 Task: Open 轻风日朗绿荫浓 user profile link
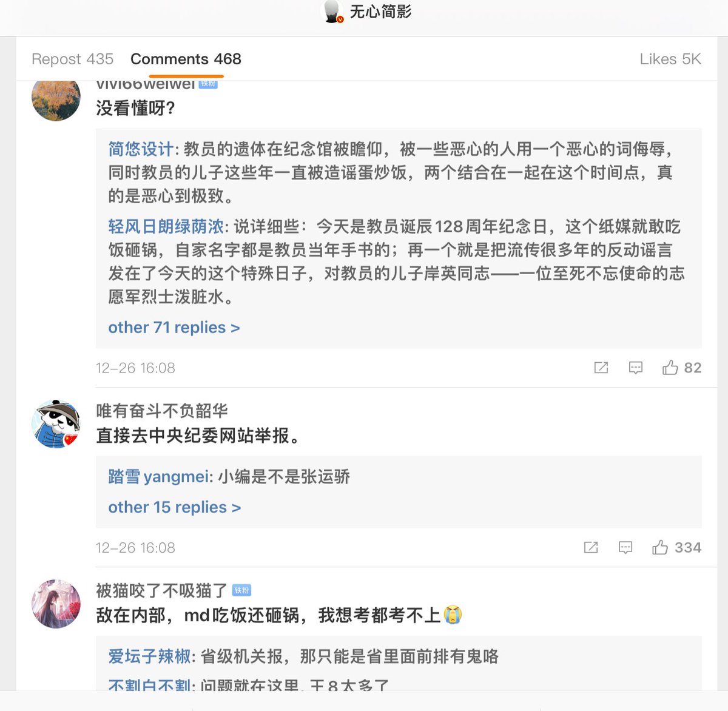point(166,227)
